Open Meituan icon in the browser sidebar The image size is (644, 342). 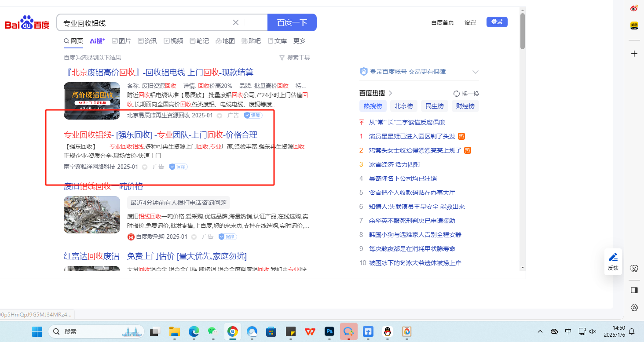[634, 25]
